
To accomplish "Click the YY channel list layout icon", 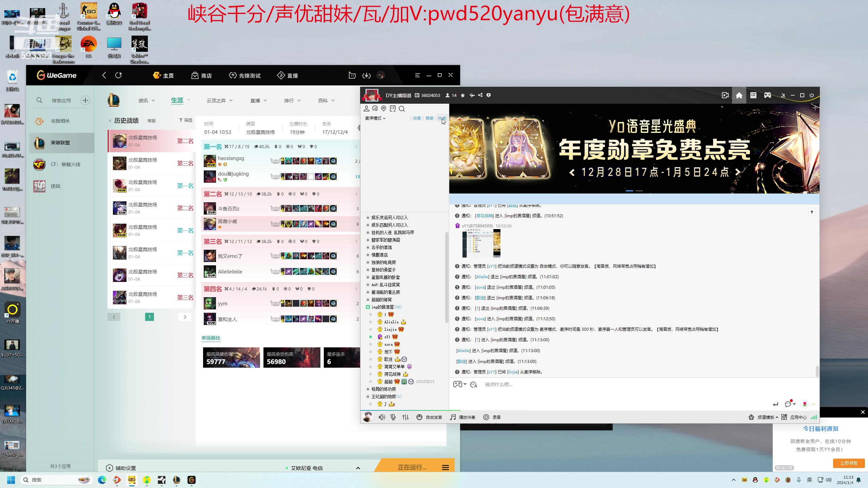I will (x=753, y=95).
